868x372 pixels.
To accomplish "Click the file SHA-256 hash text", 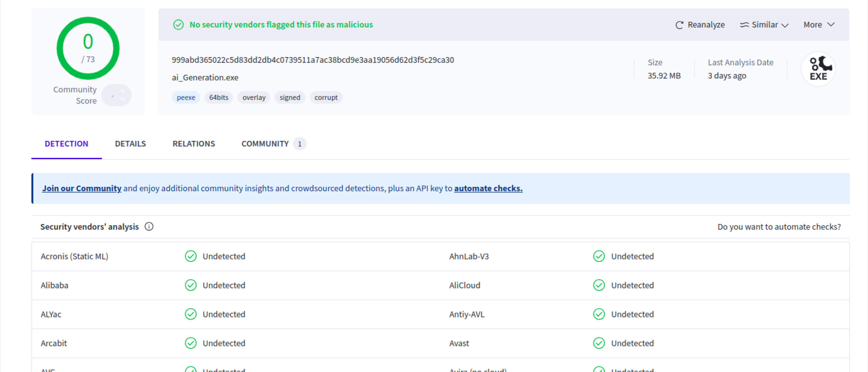I will pyautogui.click(x=313, y=60).
